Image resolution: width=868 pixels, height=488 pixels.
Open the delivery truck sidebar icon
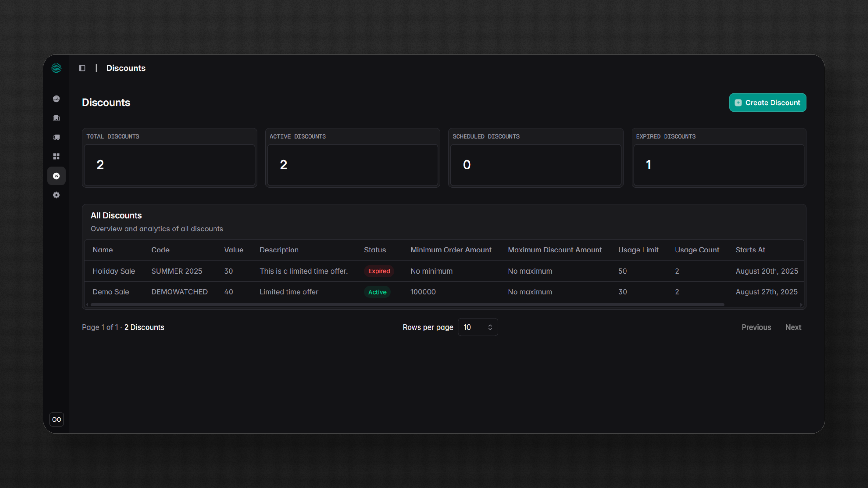tap(56, 137)
